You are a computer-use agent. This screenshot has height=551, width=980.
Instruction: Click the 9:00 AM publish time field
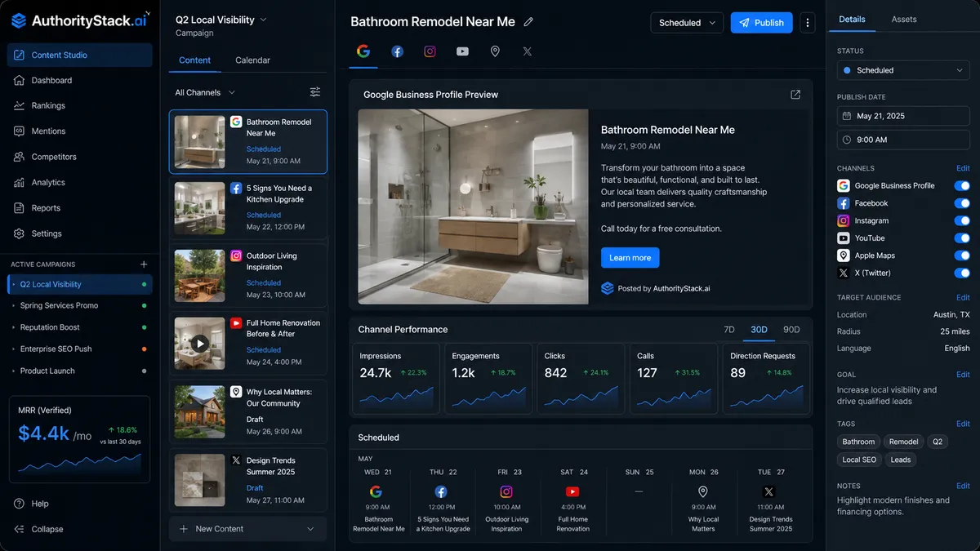click(x=904, y=140)
